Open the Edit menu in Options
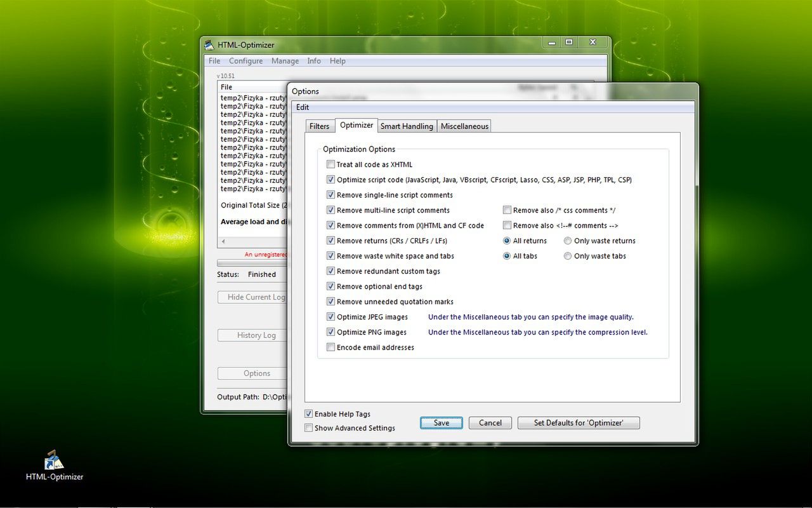Image resolution: width=812 pixels, height=508 pixels. point(303,107)
